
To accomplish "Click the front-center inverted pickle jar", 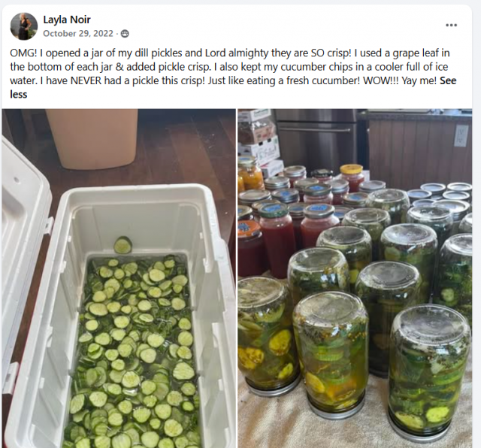I will 331,353.
